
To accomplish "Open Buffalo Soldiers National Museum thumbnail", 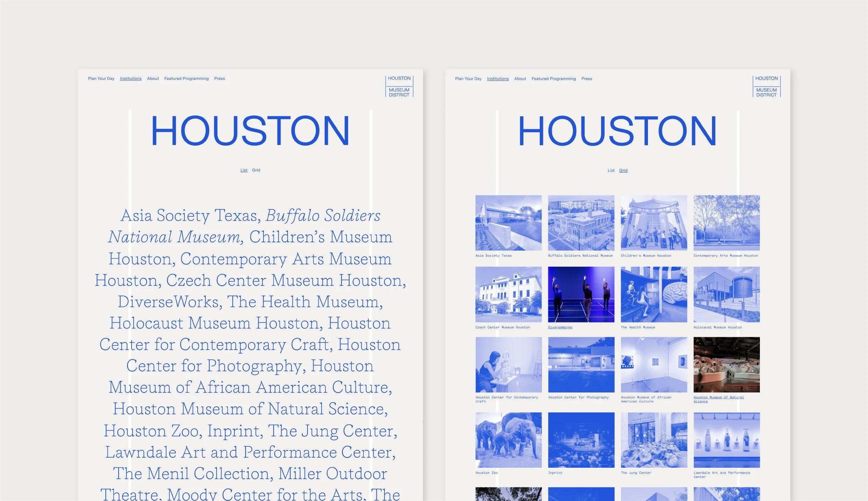I will 581,223.
